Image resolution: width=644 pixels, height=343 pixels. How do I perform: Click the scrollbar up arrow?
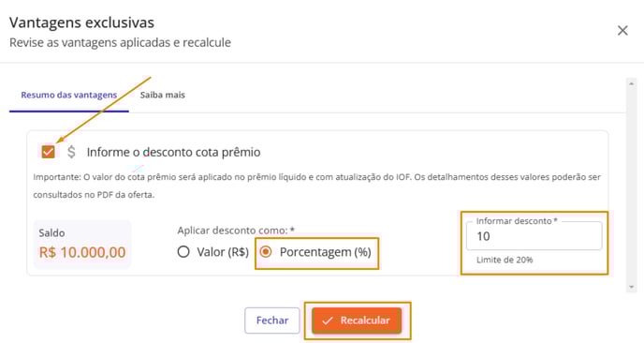[x=631, y=83]
